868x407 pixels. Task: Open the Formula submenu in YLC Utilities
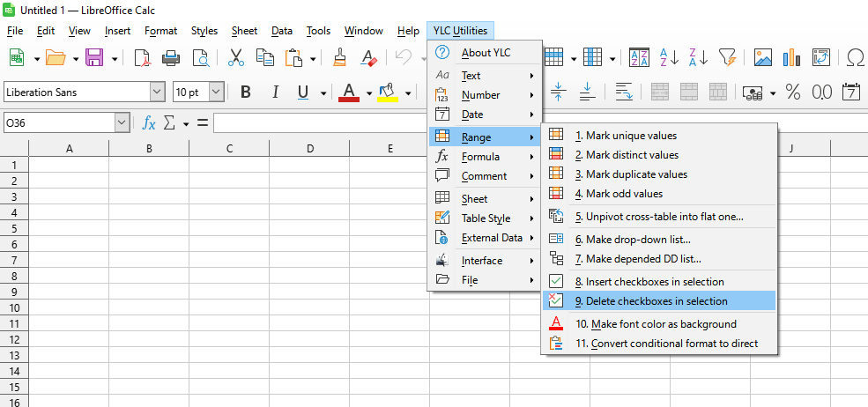click(x=481, y=157)
